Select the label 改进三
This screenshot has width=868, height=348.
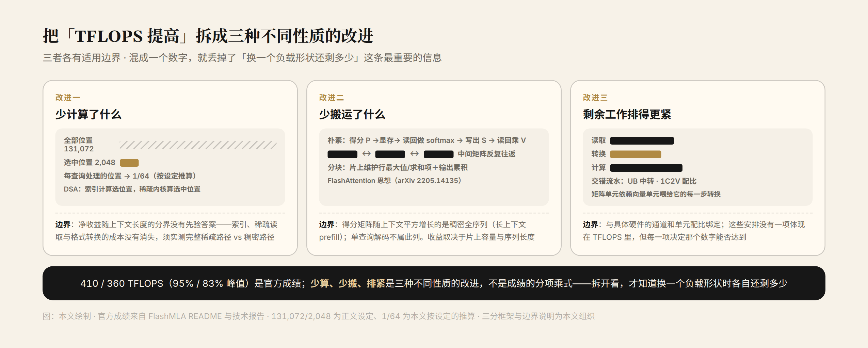tap(595, 98)
